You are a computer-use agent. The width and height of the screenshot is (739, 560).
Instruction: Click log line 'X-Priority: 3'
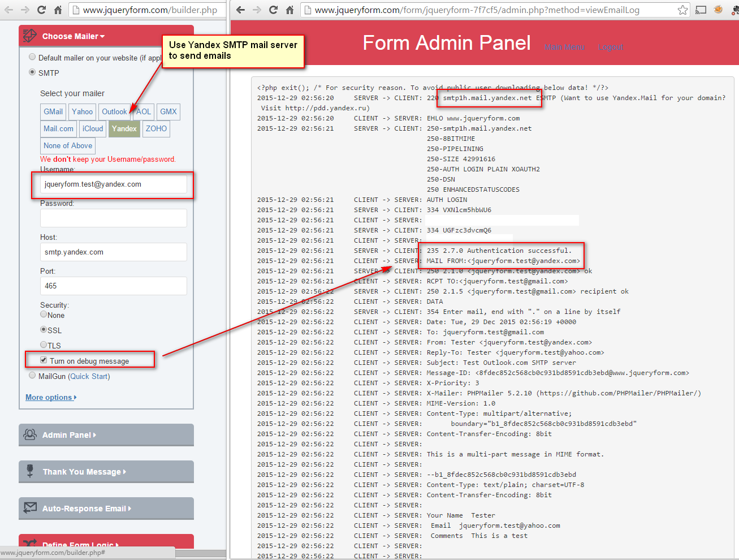click(x=452, y=383)
